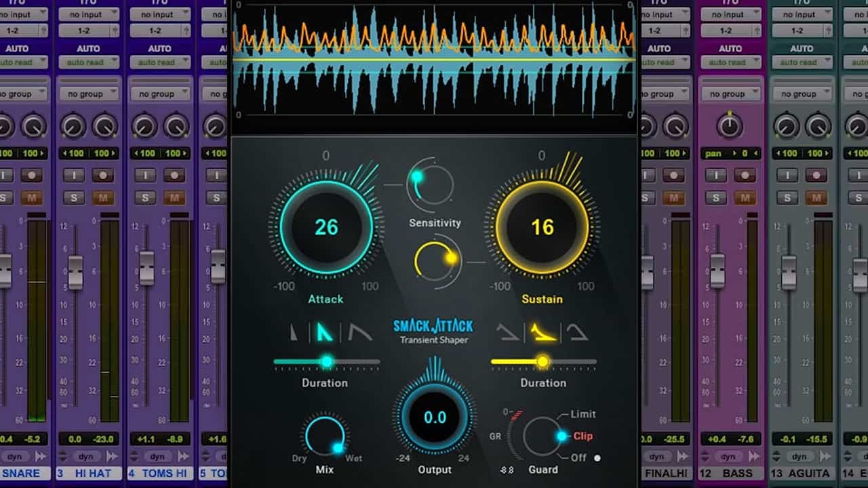Turn Guard mode to Off
The image size is (868, 488).
[578, 457]
